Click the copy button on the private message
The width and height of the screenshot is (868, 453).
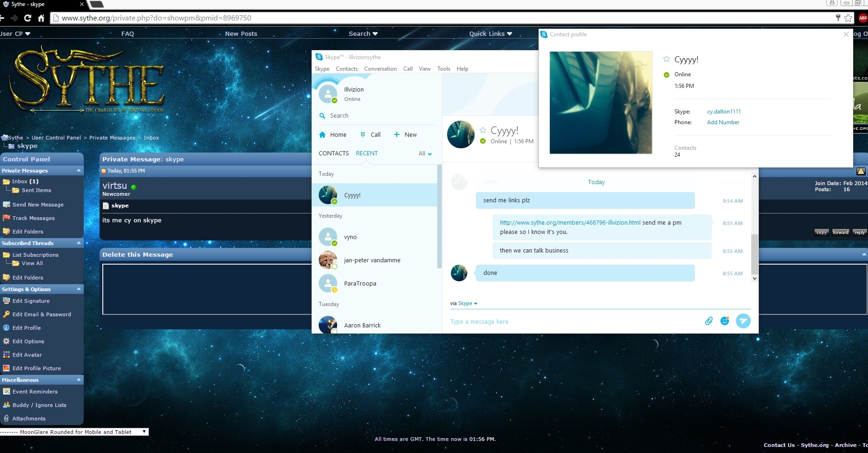[821, 233]
